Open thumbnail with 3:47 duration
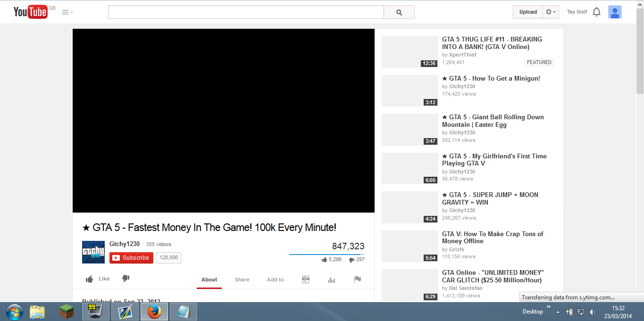Image resolution: width=644 pixels, height=321 pixels. (410, 130)
